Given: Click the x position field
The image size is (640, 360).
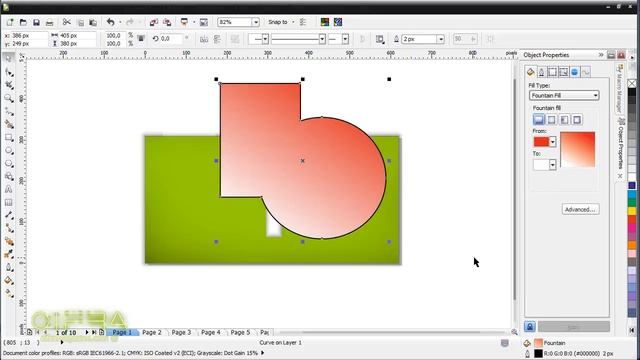Looking at the screenshot, I should pyautogui.click(x=29, y=36).
